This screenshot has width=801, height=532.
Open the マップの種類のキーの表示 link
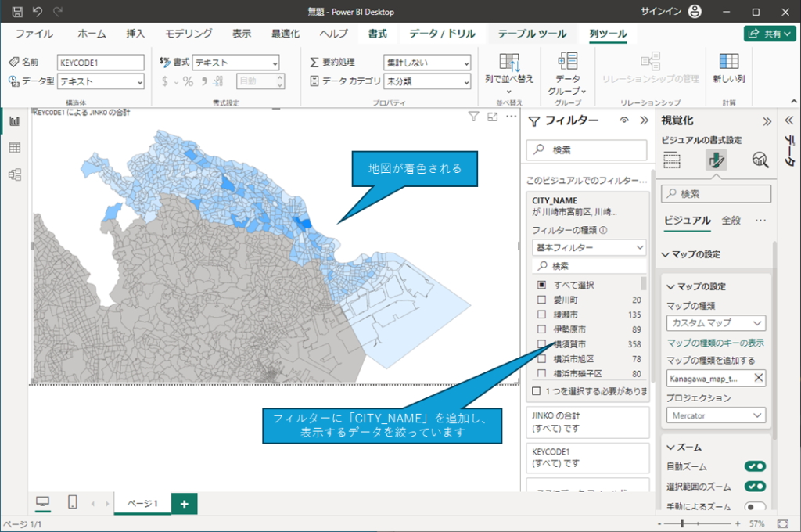714,342
